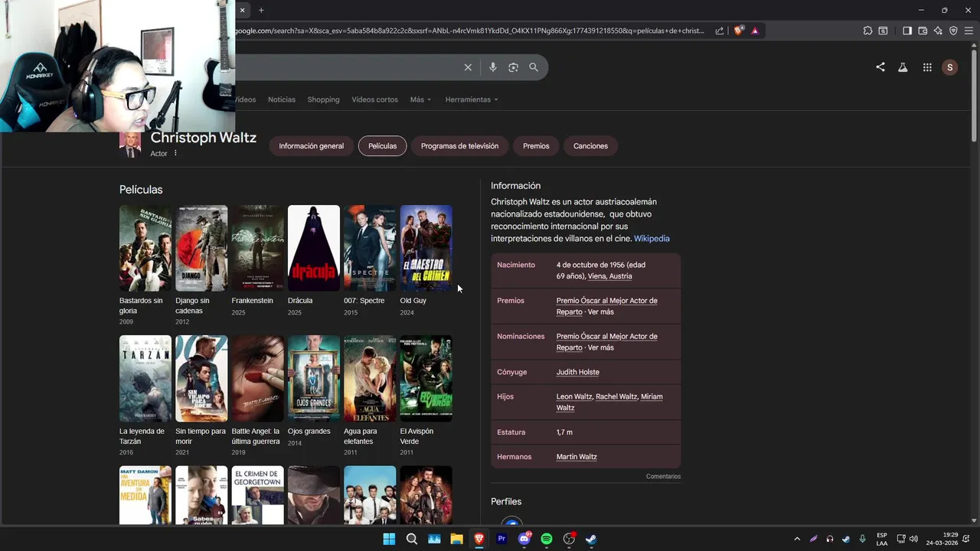Open the El Avispón Verde poster

426,378
